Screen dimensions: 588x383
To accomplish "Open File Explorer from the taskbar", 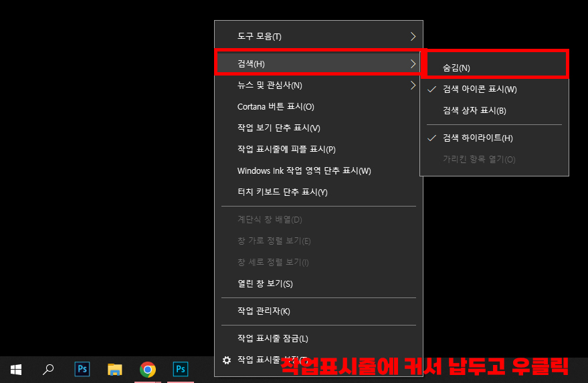I will [115, 370].
